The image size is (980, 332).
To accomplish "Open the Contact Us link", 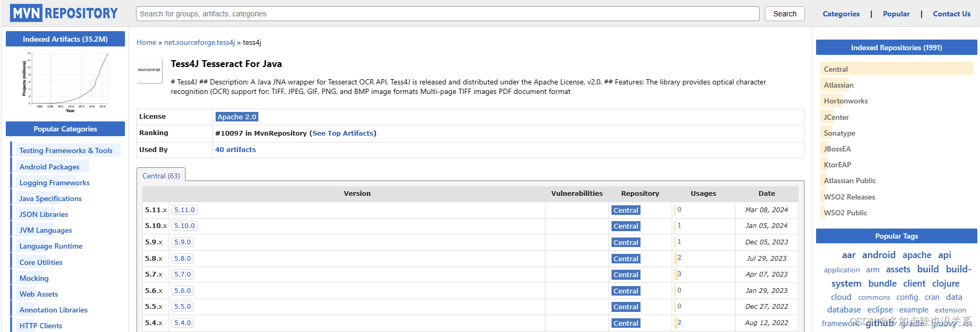I will 952,14.
